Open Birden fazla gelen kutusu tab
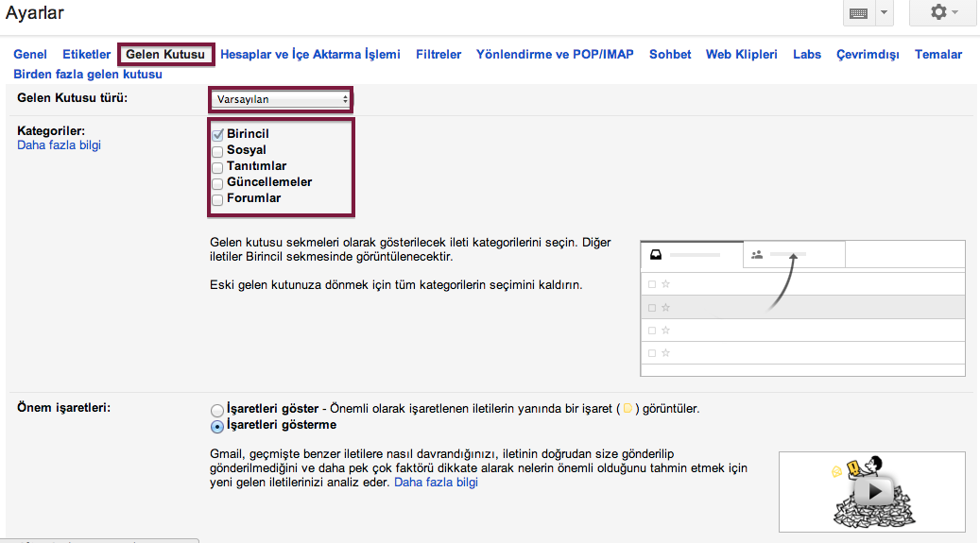The width and height of the screenshot is (980, 543). coord(88,75)
